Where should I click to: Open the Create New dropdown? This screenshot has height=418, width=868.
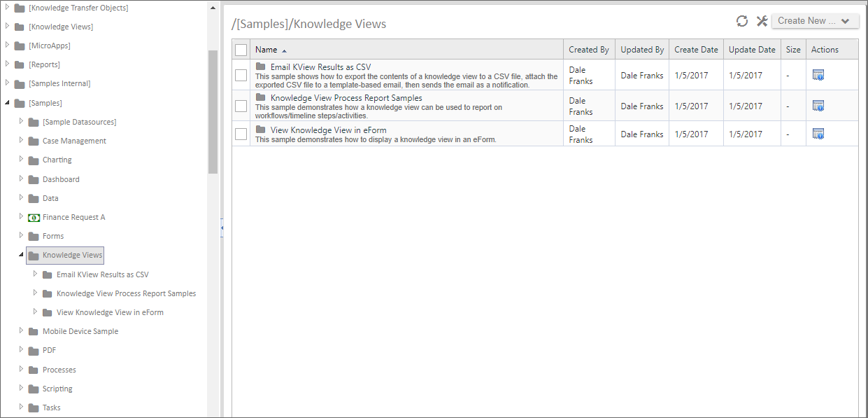point(815,21)
